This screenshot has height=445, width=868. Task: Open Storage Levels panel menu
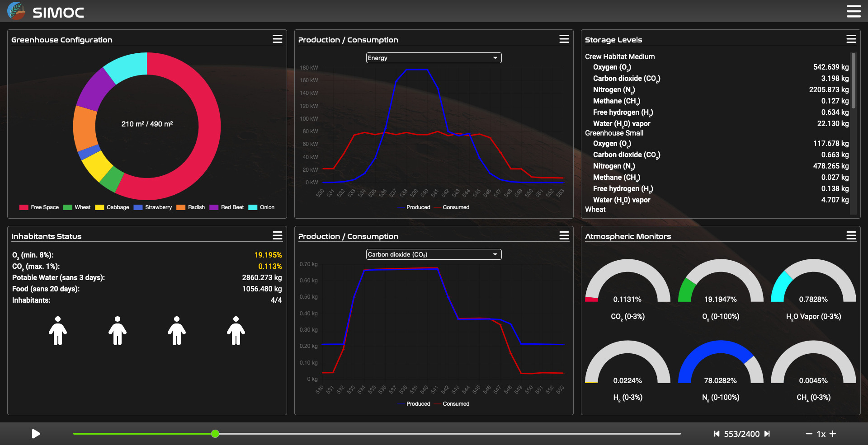[x=851, y=39]
